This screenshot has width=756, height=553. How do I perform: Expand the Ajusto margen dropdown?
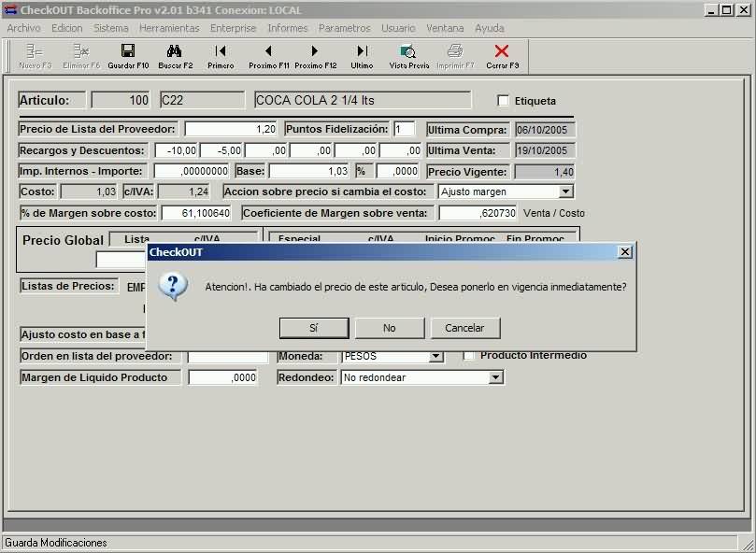565,191
